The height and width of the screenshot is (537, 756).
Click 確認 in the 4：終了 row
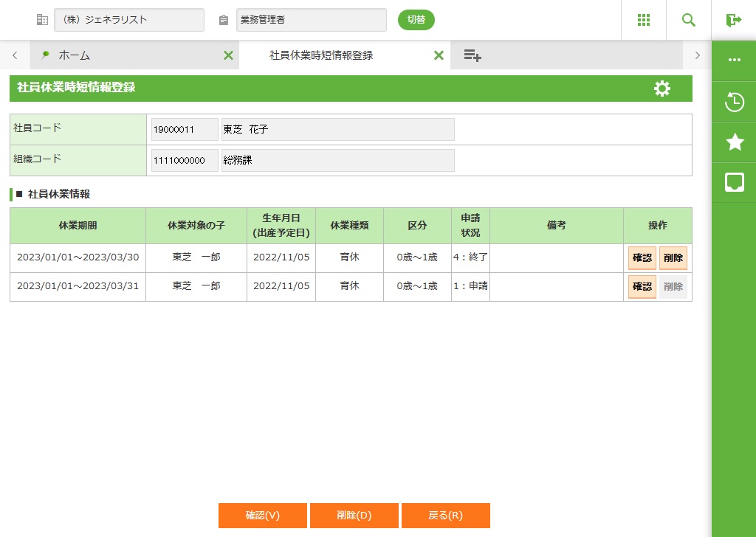tap(642, 258)
